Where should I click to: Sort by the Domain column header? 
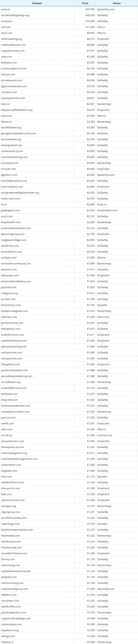[x=37, y=3]
